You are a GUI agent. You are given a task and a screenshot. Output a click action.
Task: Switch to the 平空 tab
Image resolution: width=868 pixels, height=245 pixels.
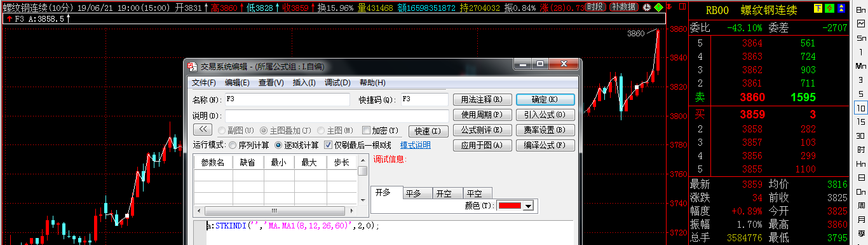[x=478, y=193]
